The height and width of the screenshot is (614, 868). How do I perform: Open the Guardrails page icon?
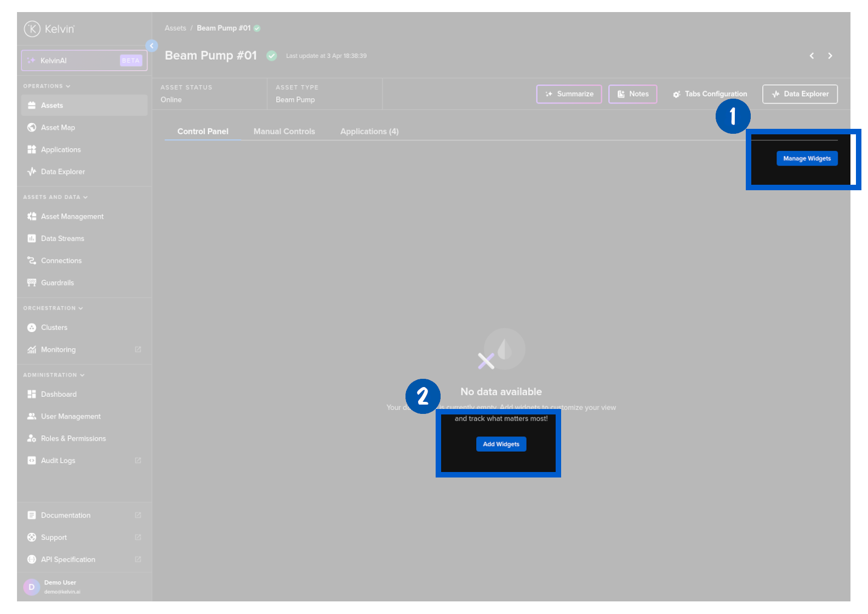32,283
